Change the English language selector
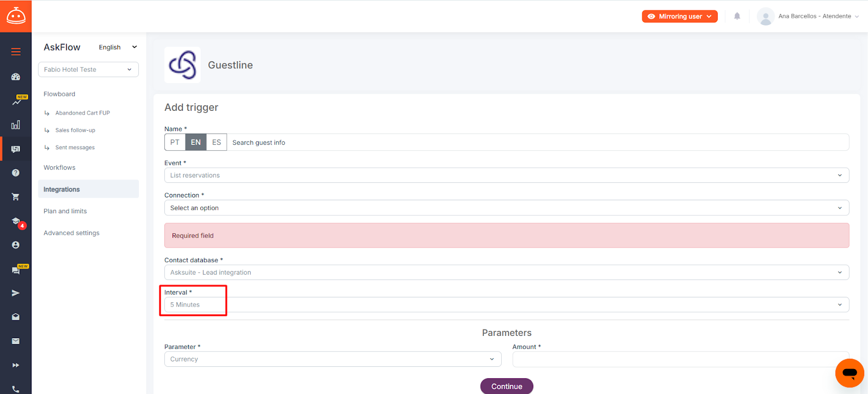 (118, 47)
